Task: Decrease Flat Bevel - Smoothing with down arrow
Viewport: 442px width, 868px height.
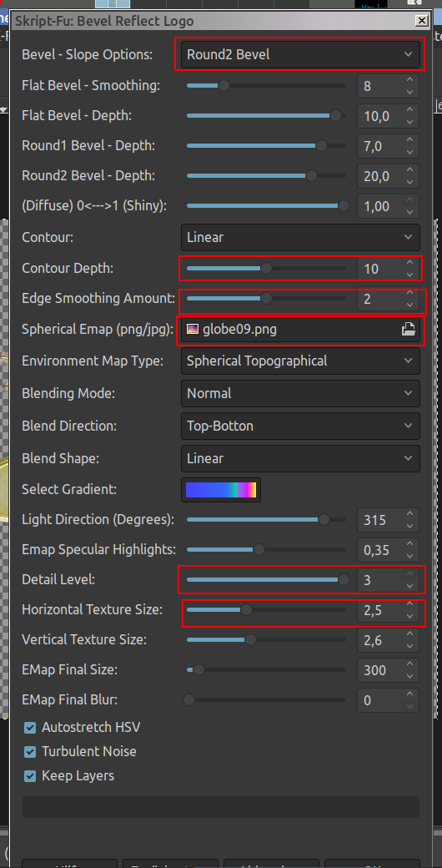Action: (409, 92)
